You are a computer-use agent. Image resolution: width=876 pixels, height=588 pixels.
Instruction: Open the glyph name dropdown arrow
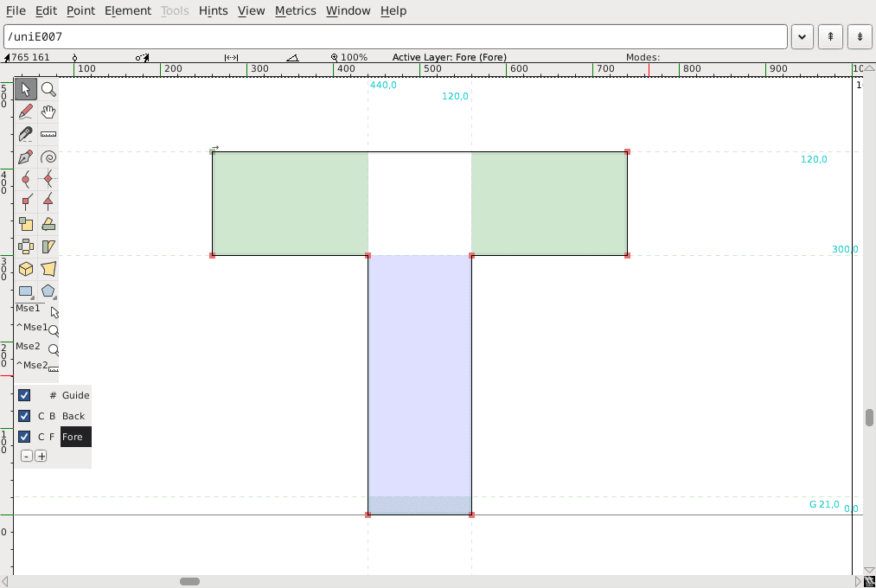[x=802, y=37]
